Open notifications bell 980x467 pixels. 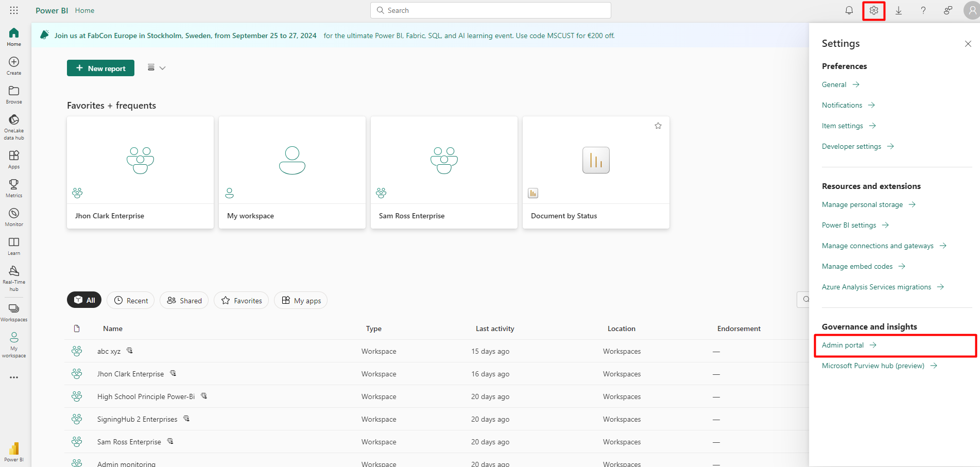tap(849, 10)
